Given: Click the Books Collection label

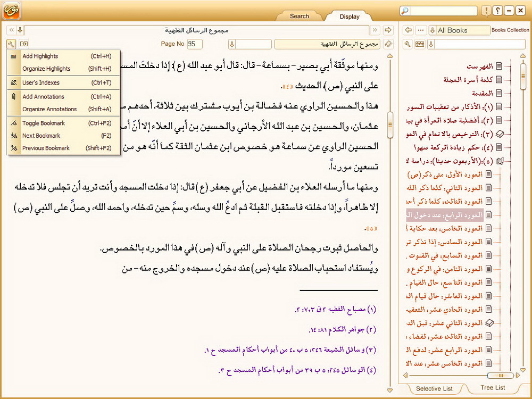Looking at the screenshot, I should [510, 30].
